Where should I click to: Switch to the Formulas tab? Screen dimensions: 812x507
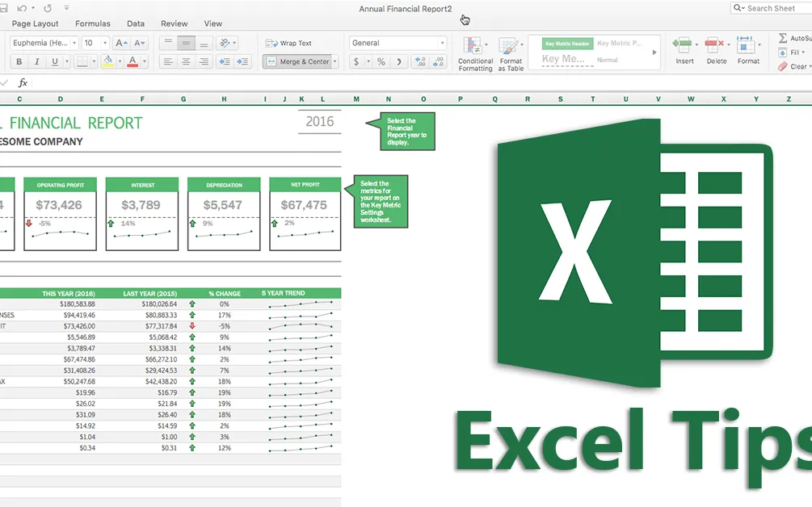(92, 24)
